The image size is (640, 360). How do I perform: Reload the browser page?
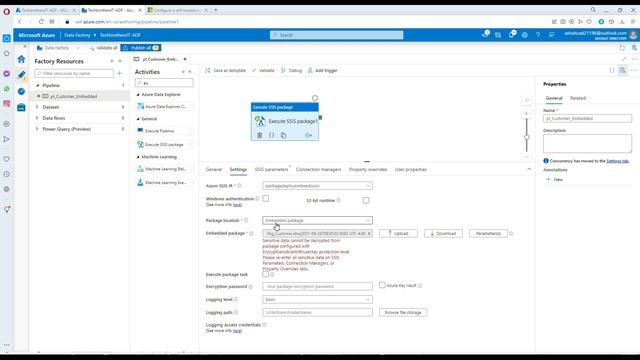[41, 22]
